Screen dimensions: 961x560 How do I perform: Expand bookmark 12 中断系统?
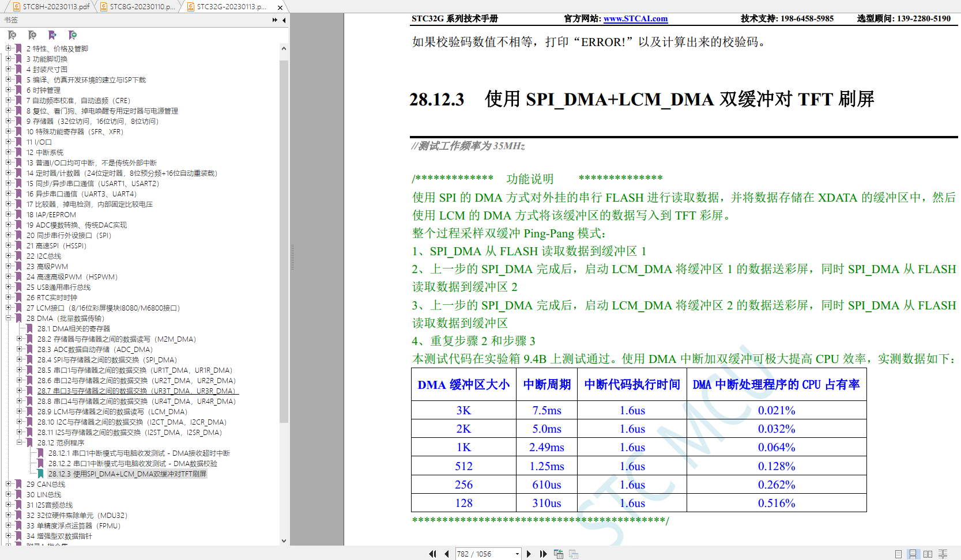click(x=9, y=152)
